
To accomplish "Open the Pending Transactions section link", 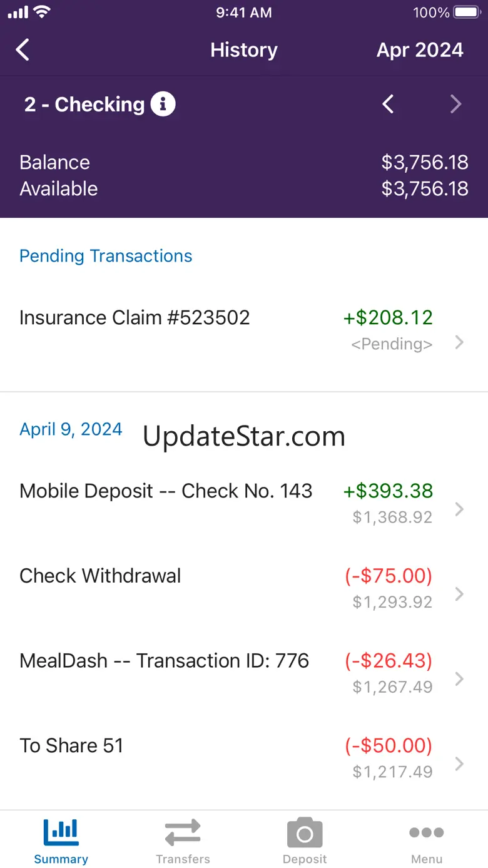I will 106,256.
